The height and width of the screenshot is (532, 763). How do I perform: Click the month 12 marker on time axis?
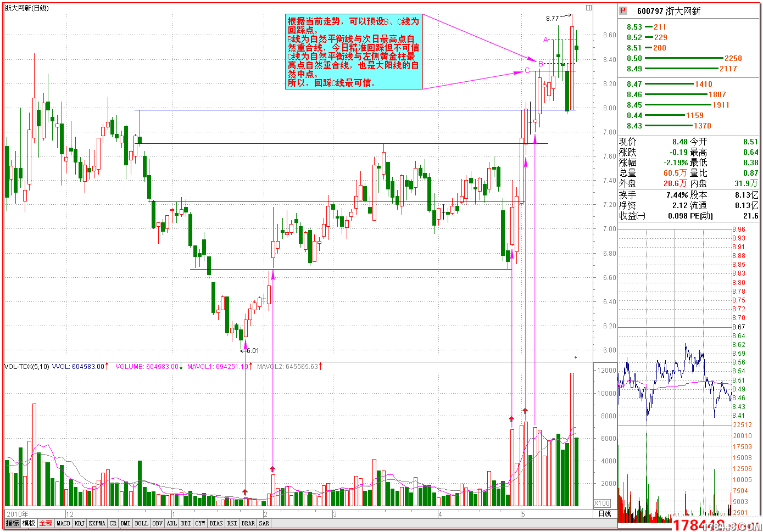tap(70, 514)
